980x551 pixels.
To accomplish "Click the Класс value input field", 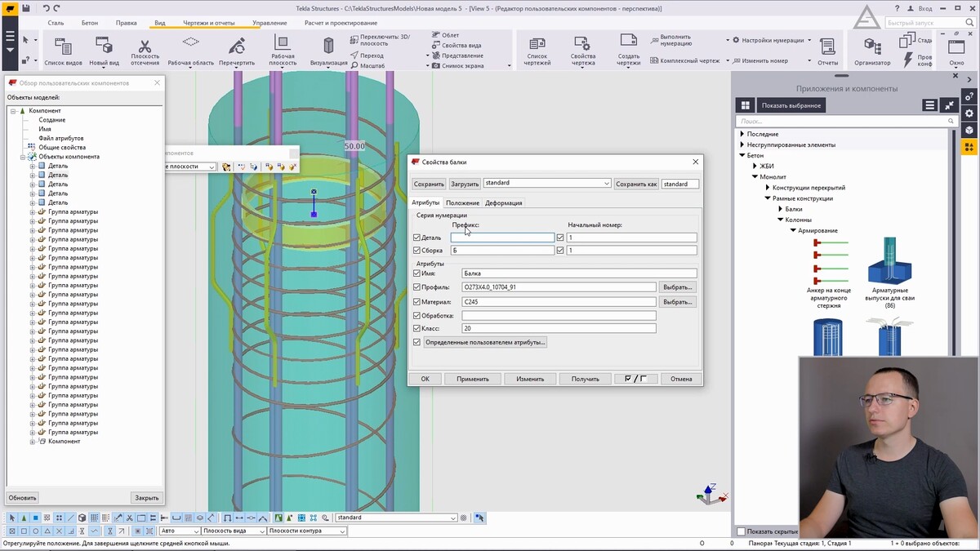I will click(x=559, y=328).
